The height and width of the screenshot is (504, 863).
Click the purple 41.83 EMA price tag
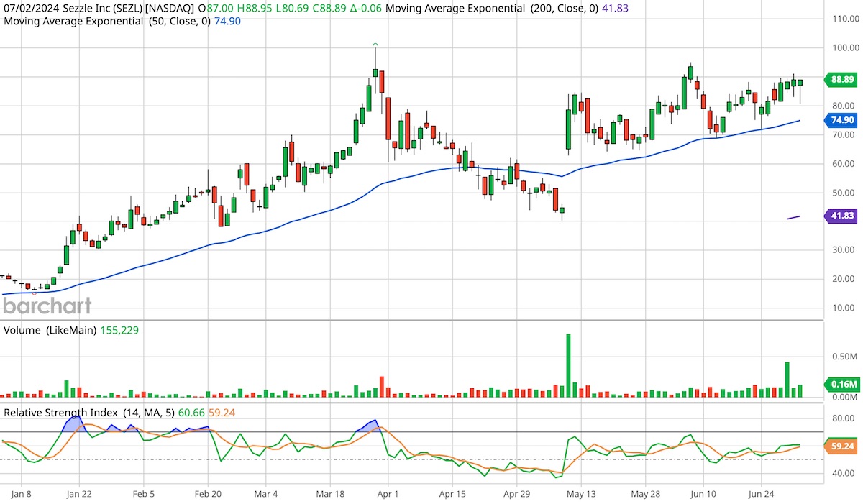840,215
